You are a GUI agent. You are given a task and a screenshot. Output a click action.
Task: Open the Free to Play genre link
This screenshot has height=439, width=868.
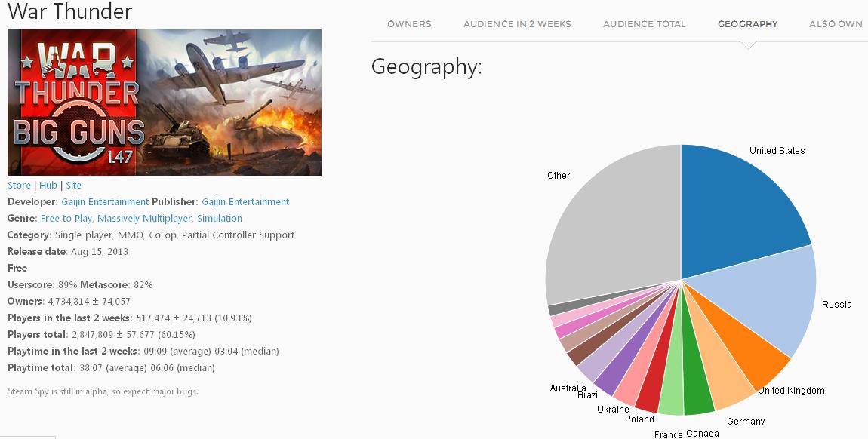(66, 219)
